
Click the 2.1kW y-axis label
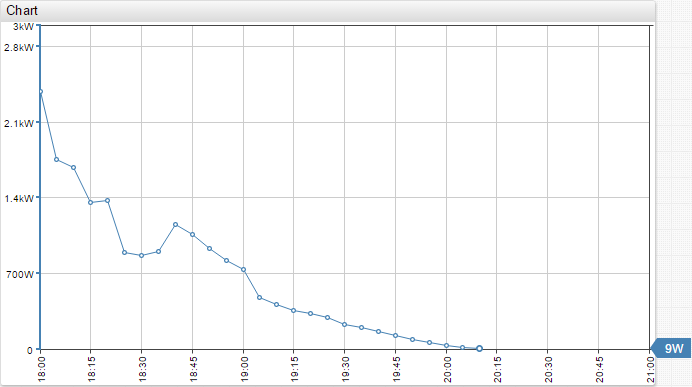(x=19, y=123)
